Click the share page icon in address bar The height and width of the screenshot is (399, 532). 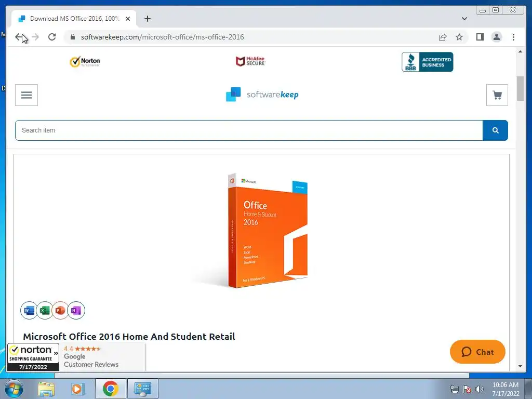coord(443,37)
